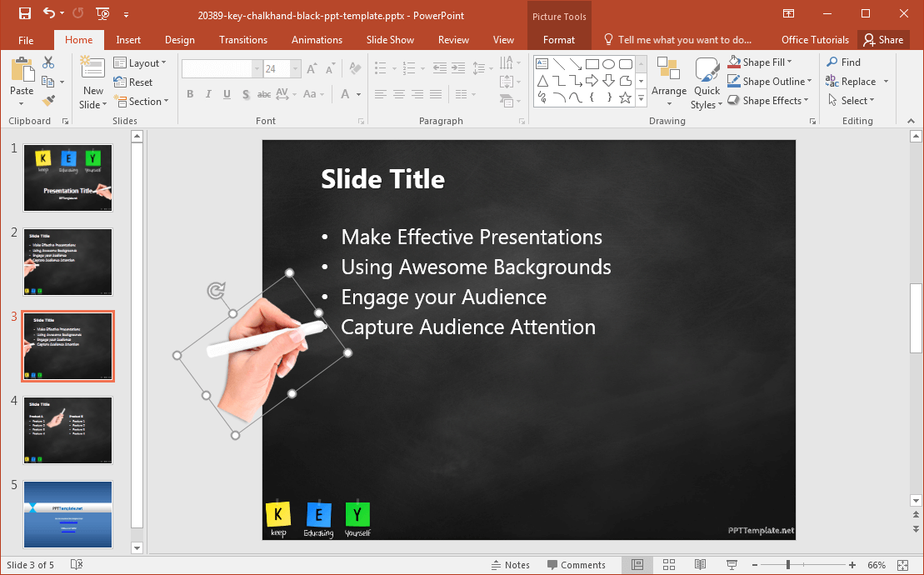The height and width of the screenshot is (575, 924).
Task: Expand the Shape Fill dropdown
Action: [x=789, y=62]
